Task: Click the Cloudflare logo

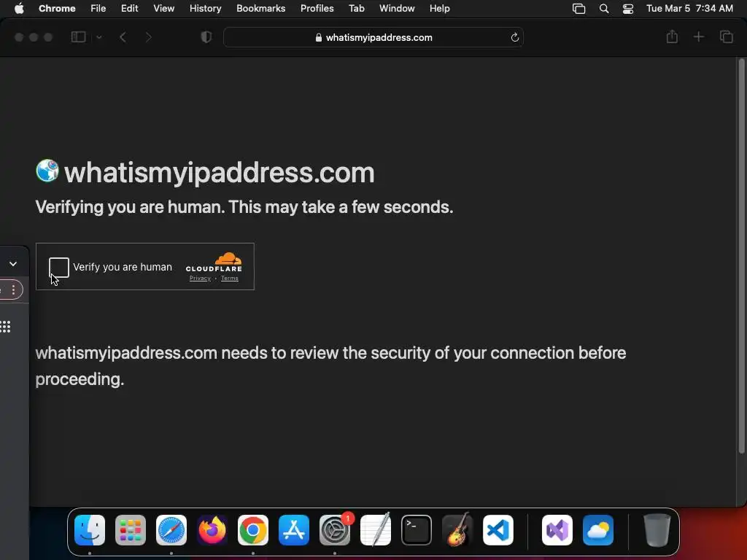Action: [214, 262]
